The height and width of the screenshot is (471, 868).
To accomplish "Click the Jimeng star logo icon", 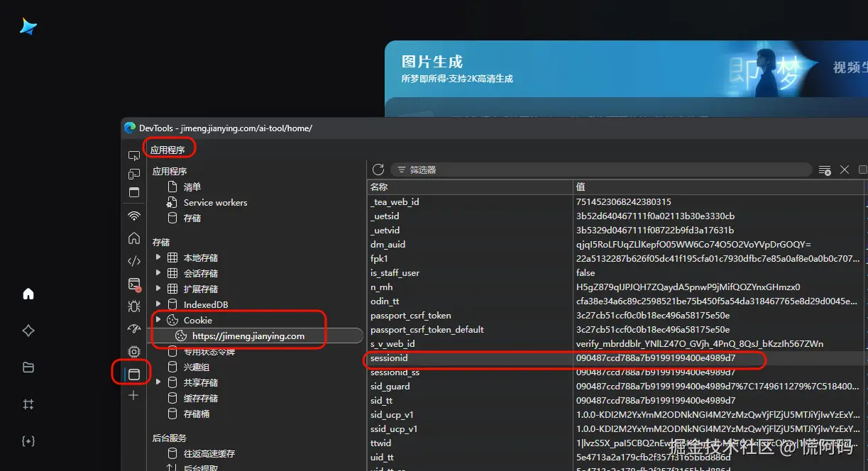I will pos(28,27).
